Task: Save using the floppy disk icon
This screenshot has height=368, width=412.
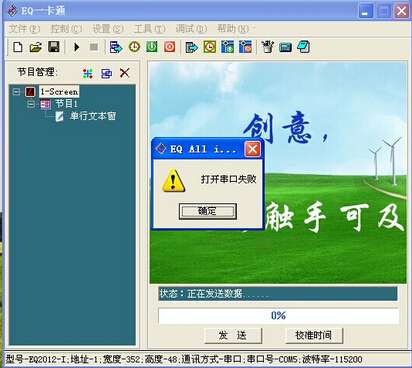Action: point(54,47)
